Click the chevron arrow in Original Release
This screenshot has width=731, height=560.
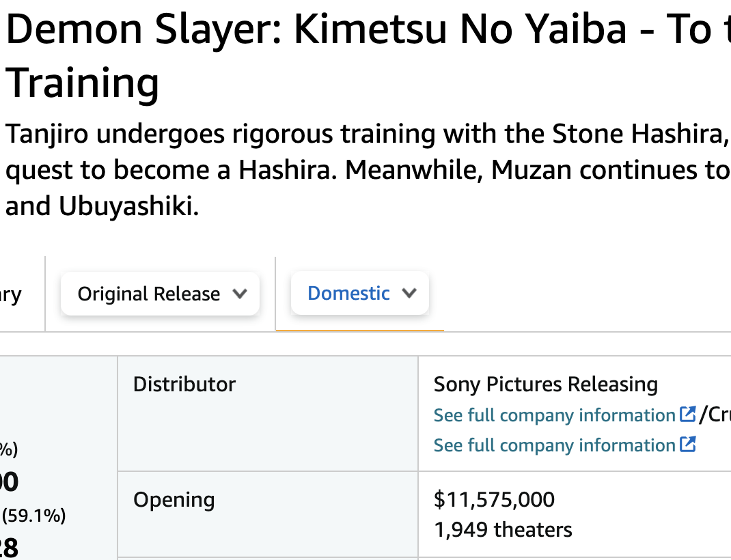click(239, 294)
